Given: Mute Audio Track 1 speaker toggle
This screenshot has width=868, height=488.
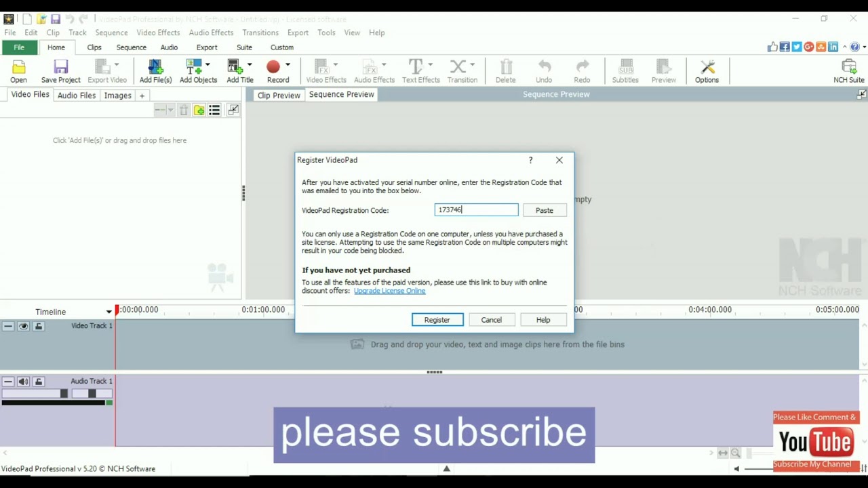Looking at the screenshot, I should [23, 382].
